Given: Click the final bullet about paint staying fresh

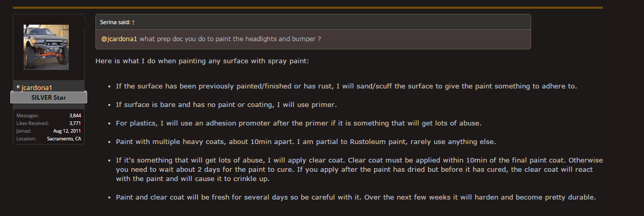Looking at the screenshot, I should pos(355,197).
